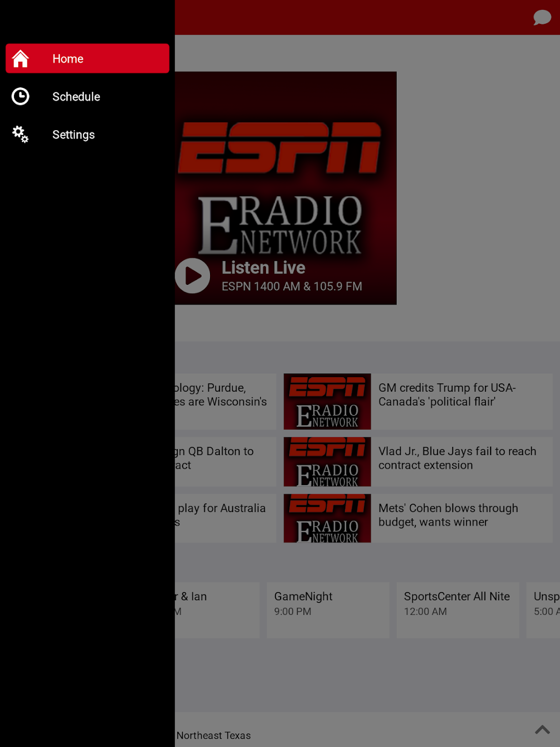Select the show card starting at 5:00
560x747 pixels.
(x=543, y=610)
